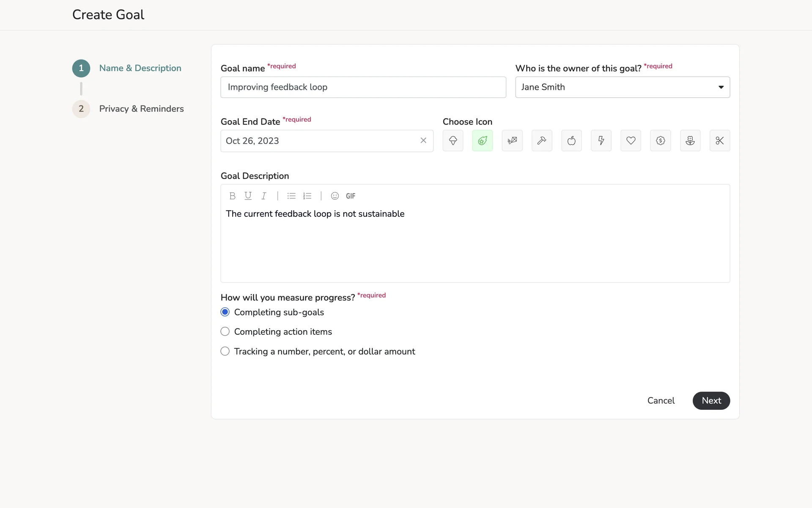Go to Privacy & Reminders step
The width and height of the screenshot is (812, 508).
(141, 109)
